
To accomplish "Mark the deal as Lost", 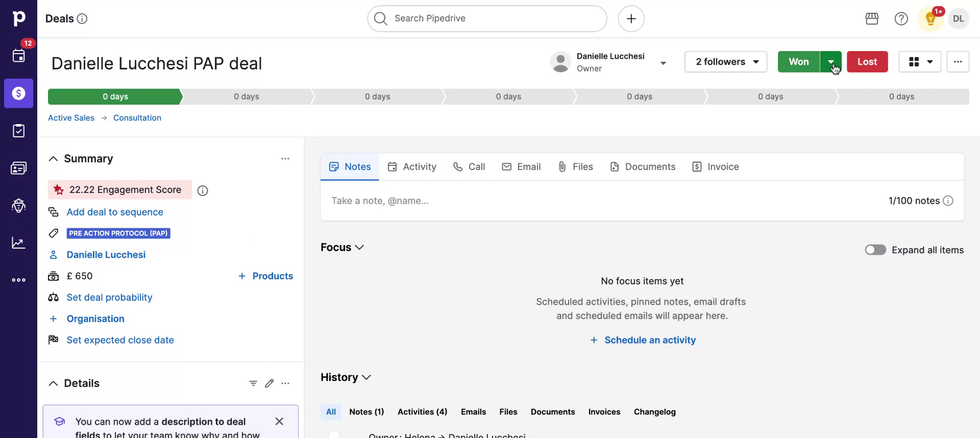I will coord(867,62).
